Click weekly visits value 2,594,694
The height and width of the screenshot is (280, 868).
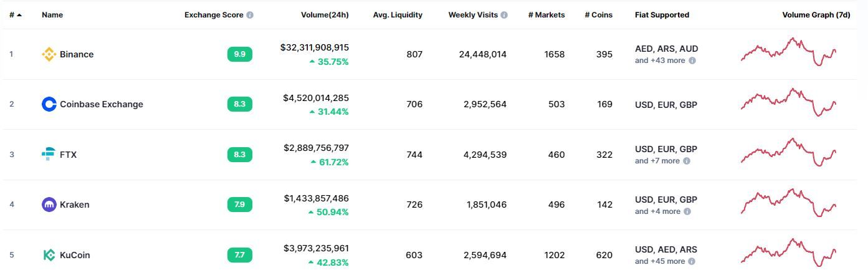[485, 255]
